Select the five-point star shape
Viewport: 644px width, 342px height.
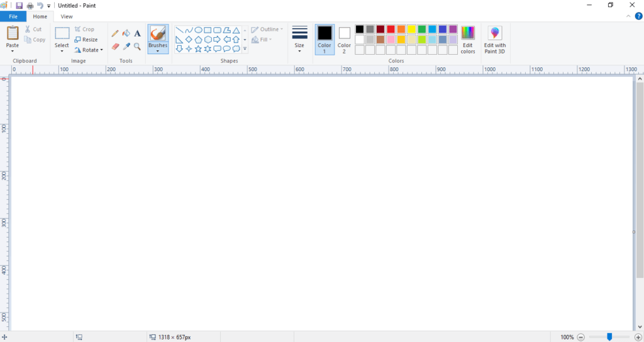coord(198,49)
